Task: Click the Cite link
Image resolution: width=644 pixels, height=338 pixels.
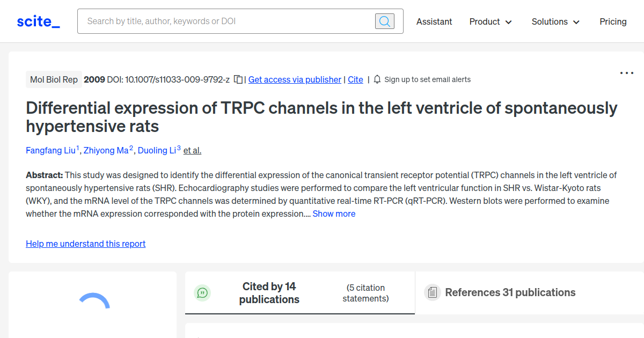Action: point(355,79)
